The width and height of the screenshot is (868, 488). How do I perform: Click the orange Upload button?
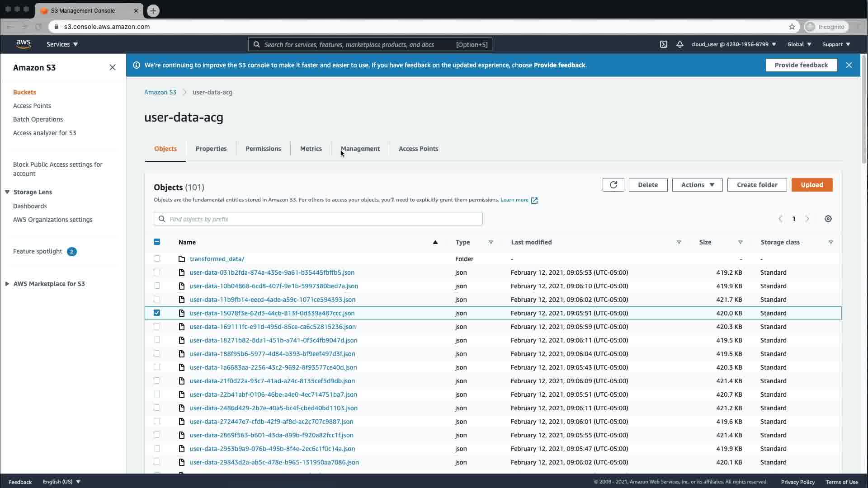pyautogui.click(x=811, y=185)
